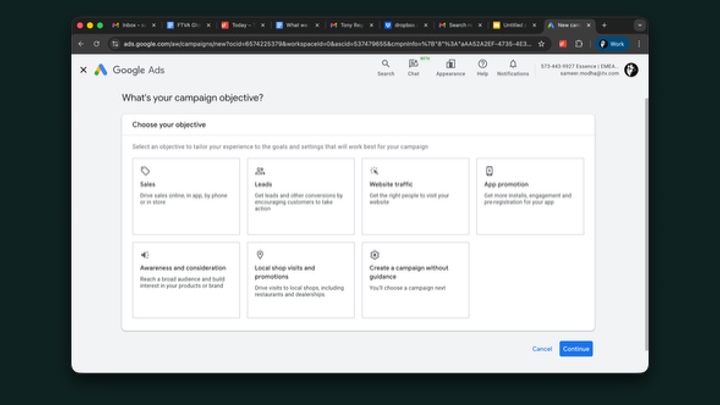Image resolution: width=720 pixels, height=405 pixels.
Task: Select Awareness and consideration objective card
Action: (186, 280)
